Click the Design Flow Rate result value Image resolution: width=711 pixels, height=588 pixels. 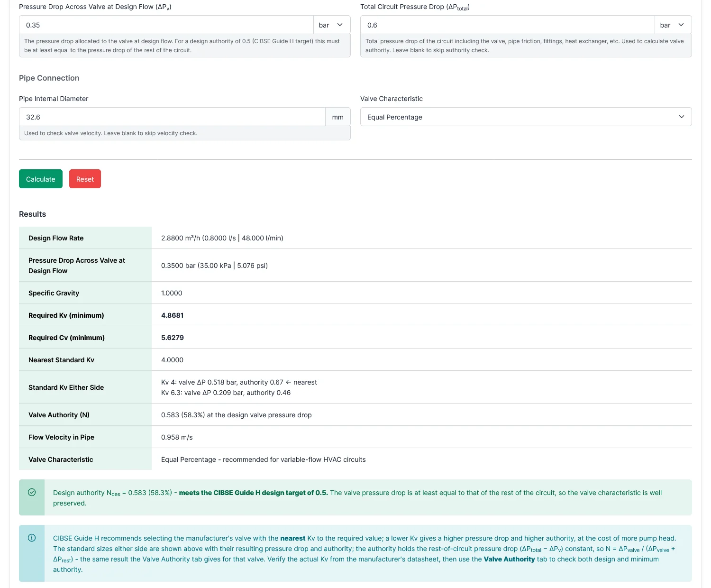tap(222, 238)
